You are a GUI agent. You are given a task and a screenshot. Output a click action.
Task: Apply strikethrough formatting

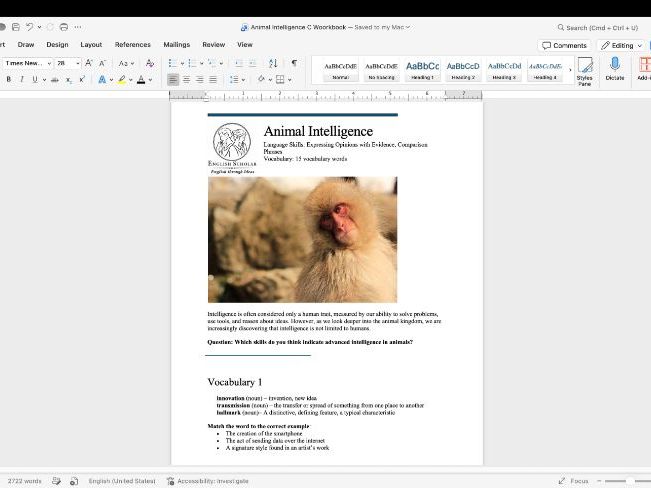coord(54,79)
